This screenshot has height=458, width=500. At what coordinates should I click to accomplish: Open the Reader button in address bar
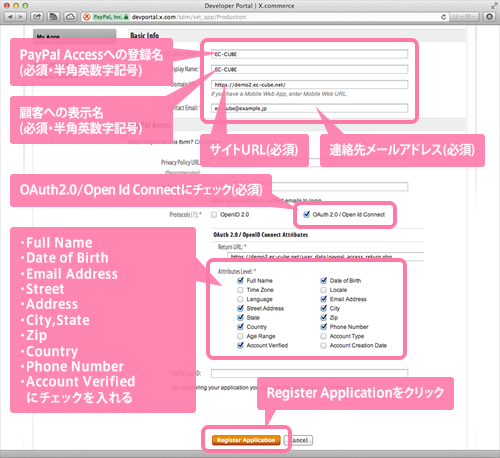[x=464, y=17]
